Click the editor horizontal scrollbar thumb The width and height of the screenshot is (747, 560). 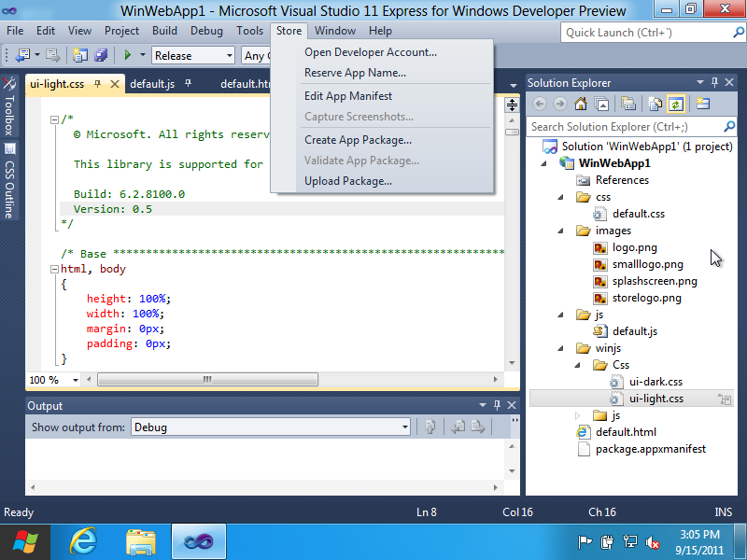[x=207, y=380]
